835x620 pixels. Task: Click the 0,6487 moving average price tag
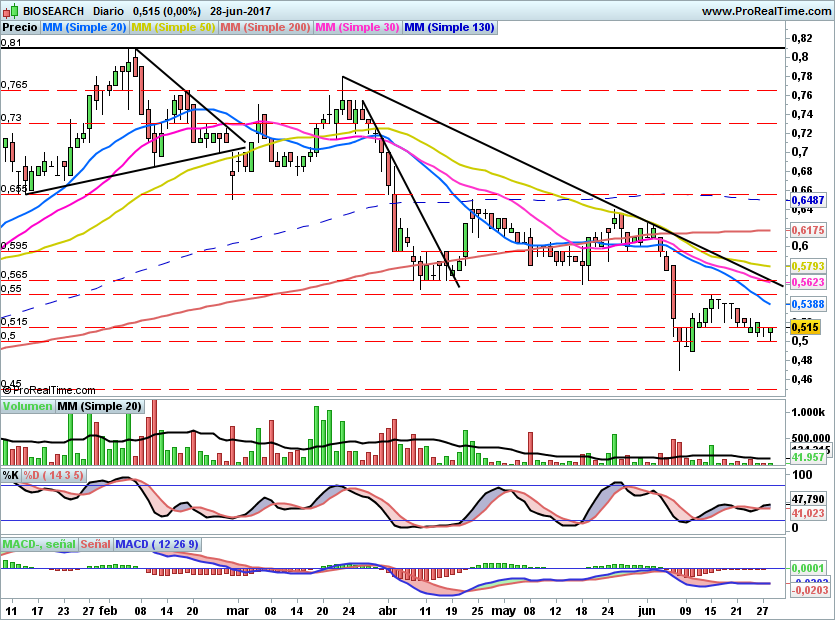808,200
